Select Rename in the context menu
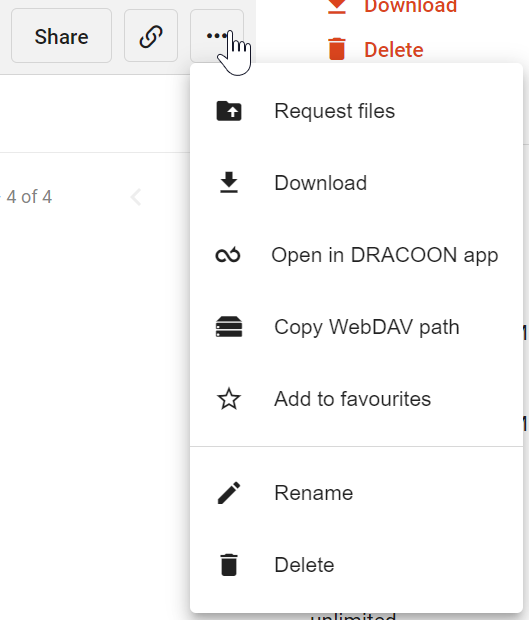Screen dimensions: 529x620 point(356,493)
